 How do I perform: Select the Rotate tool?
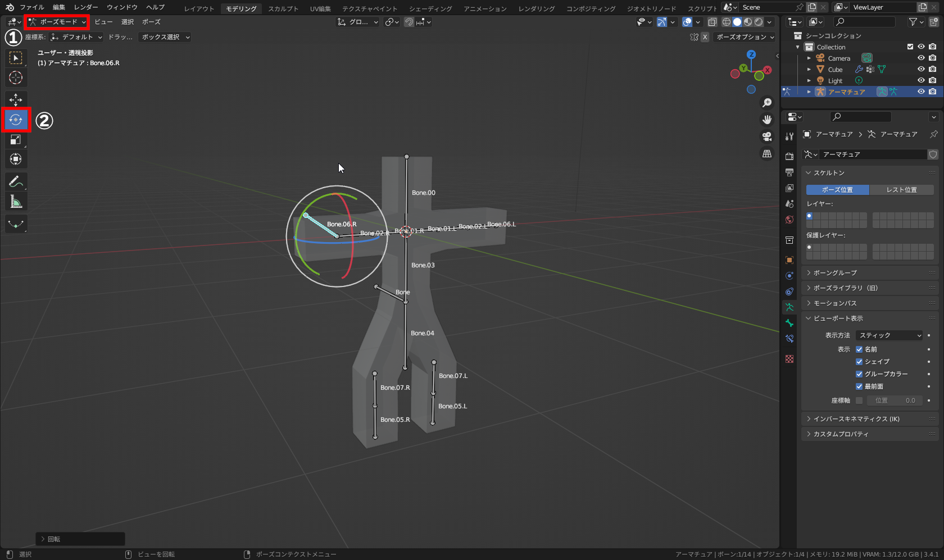(16, 120)
